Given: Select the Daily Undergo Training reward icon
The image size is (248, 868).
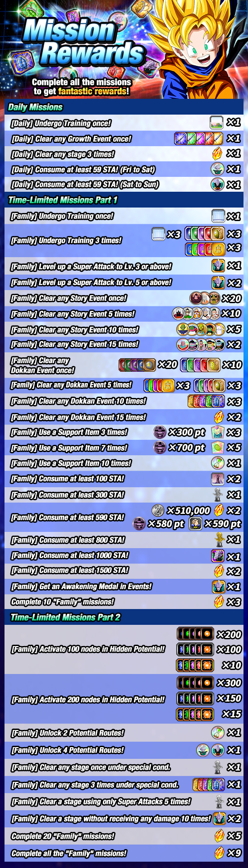Looking at the screenshot, I should pyautogui.click(x=217, y=122).
